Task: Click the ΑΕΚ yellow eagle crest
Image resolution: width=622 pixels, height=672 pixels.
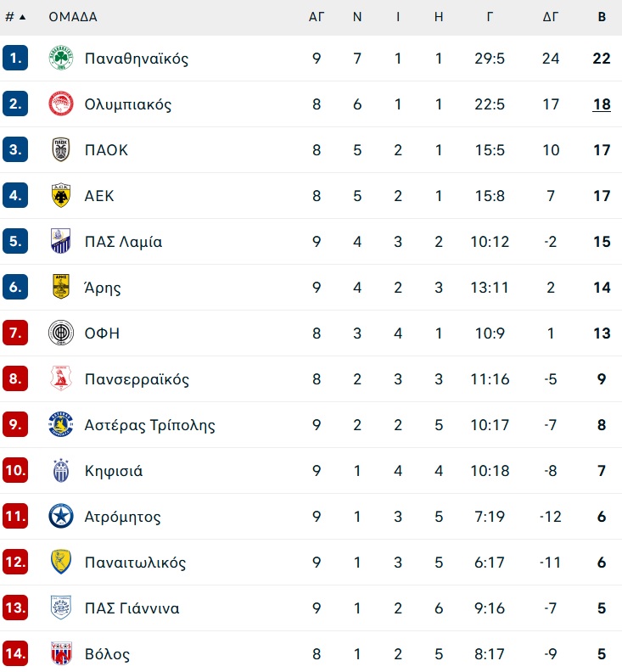Action: pos(61,195)
